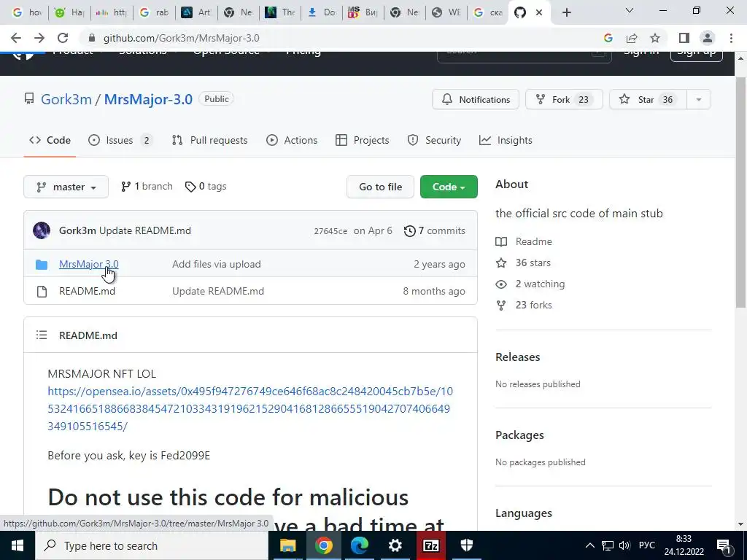The width and height of the screenshot is (747, 560).
Task: Open Notifications for this repository
Action: tap(476, 99)
